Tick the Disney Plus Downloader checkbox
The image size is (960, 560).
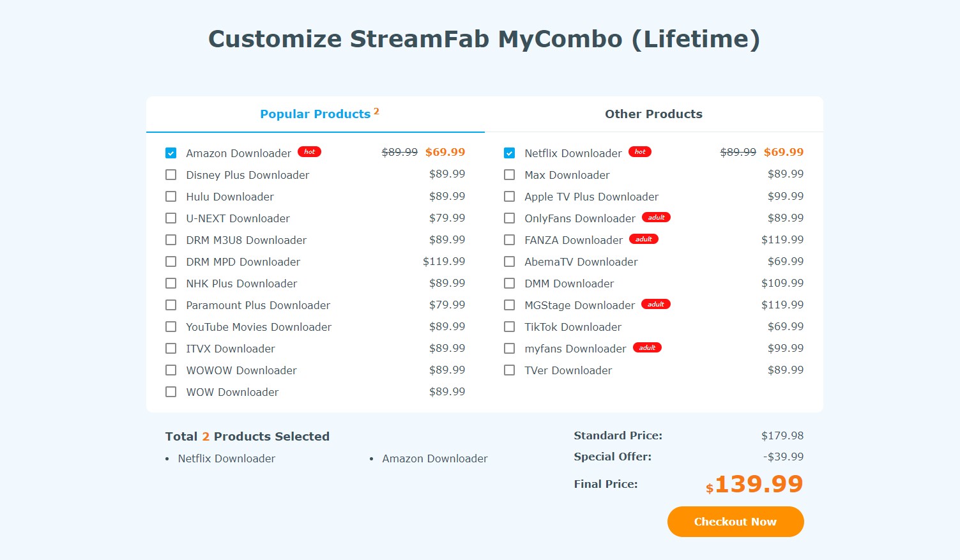(x=171, y=174)
